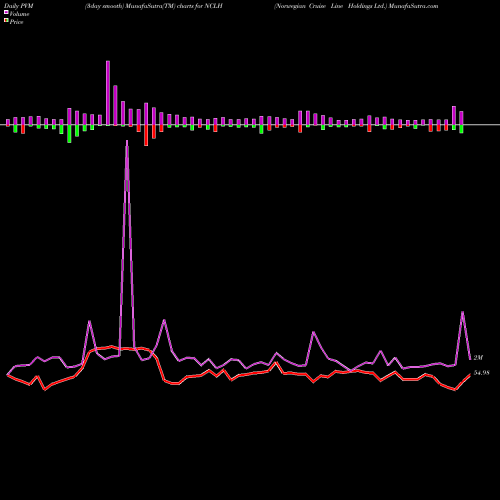Screen dimensions: 500x500
Task: Click the longest red bar below the baseline
Action: coord(146,135)
